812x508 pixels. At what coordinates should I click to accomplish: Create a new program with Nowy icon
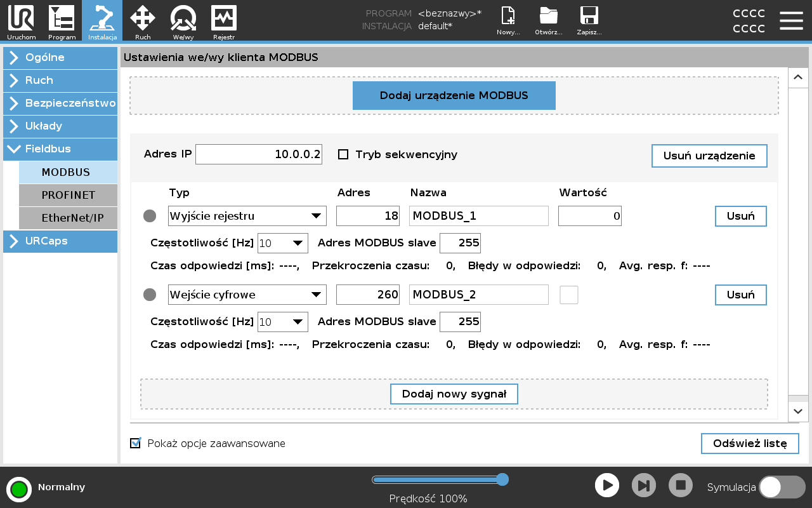coord(508,20)
